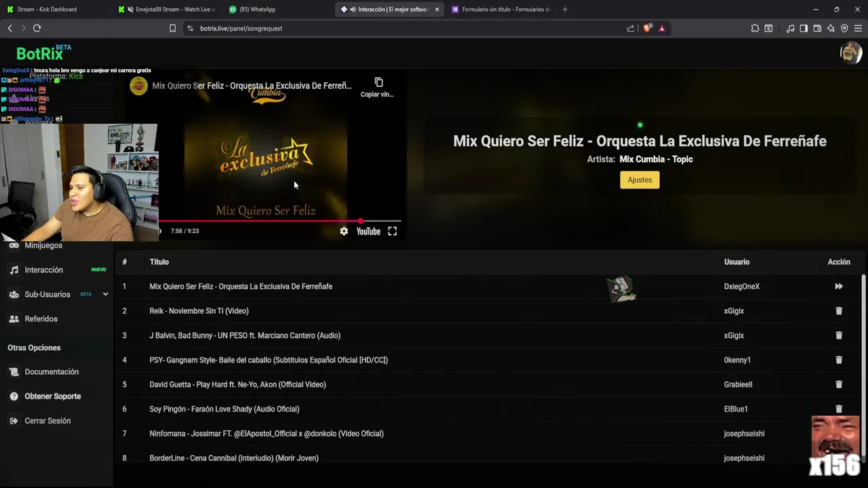Go back to previous page
868x488 pixels.
(x=9, y=28)
